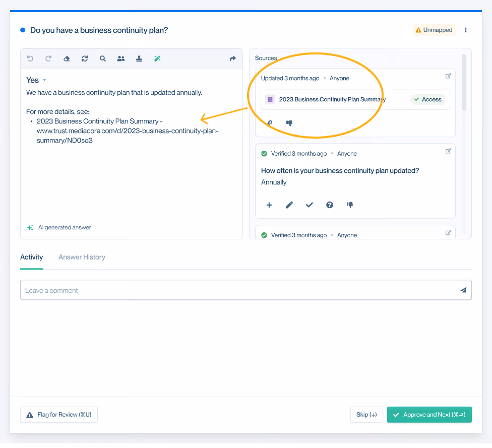Click the undo icon in answer toolbar
This screenshot has height=448, width=492.
[30, 58]
